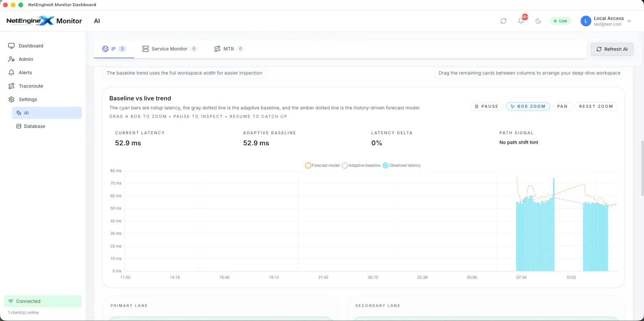Open Alerts in the sidebar

tap(43, 72)
